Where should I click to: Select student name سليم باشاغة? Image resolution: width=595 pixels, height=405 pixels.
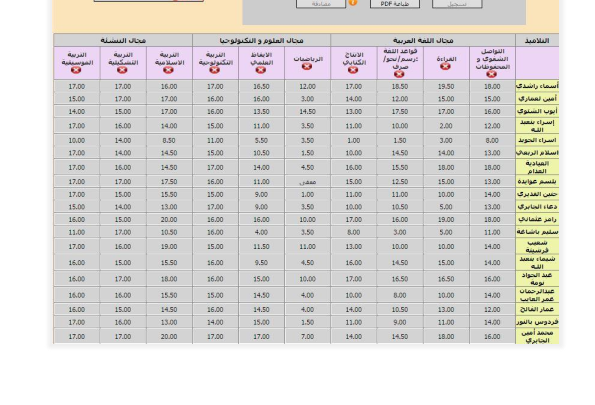[537, 232]
